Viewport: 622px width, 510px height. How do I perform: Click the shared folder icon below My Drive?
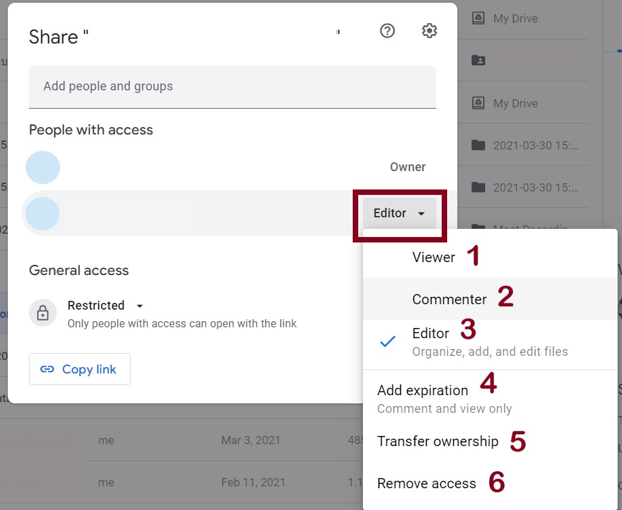tap(479, 60)
